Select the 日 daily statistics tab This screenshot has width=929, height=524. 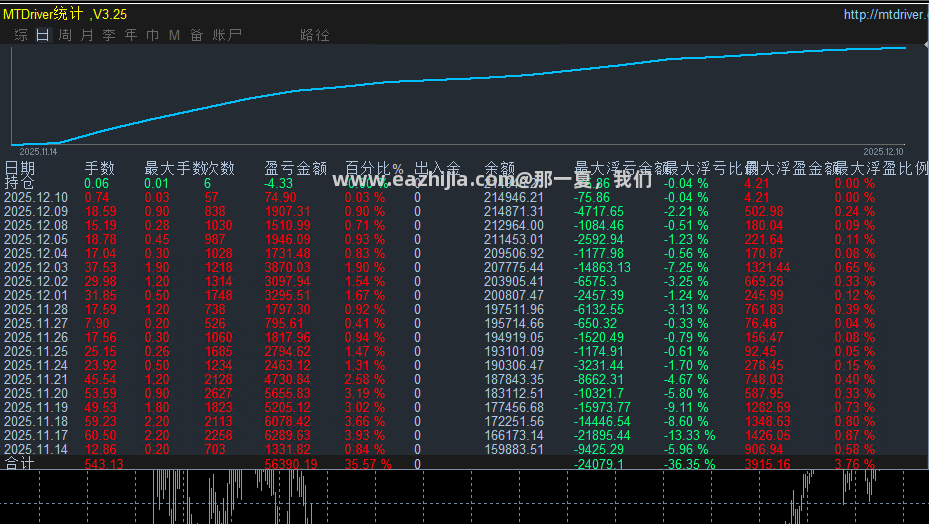pyautogui.click(x=43, y=35)
